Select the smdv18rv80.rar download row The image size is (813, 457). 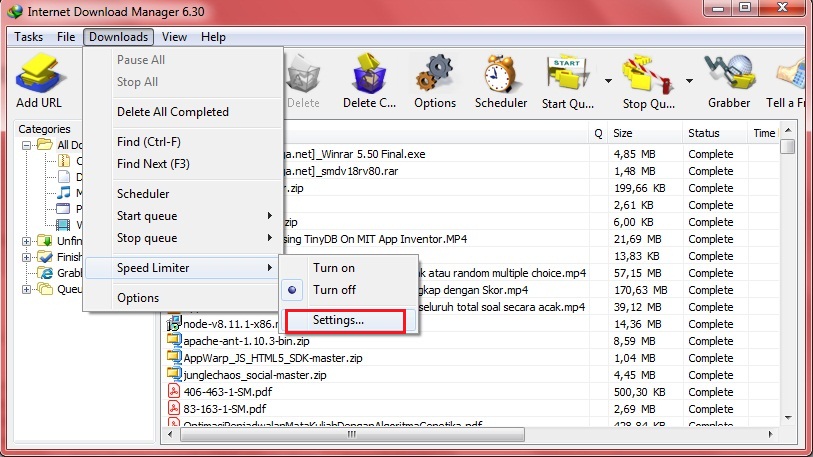(472, 171)
